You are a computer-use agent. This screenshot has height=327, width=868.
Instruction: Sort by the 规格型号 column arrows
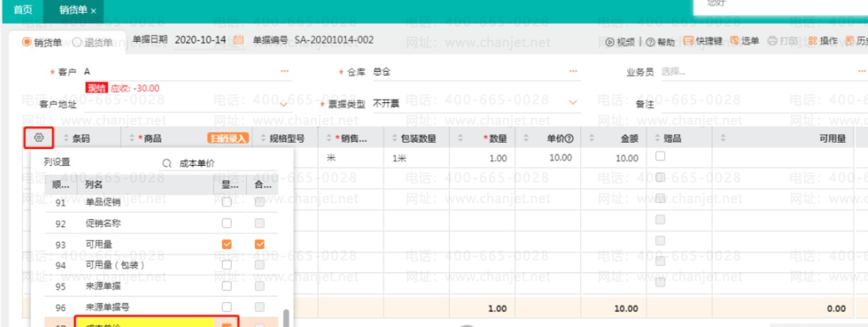click(x=265, y=139)
